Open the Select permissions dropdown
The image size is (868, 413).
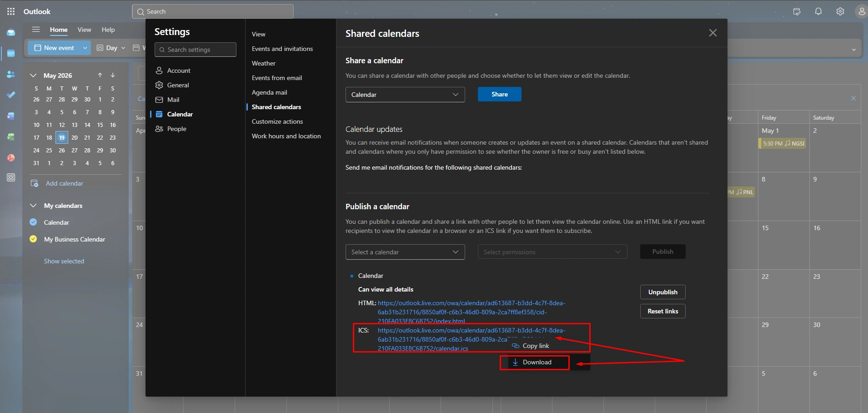click(552, 252)
